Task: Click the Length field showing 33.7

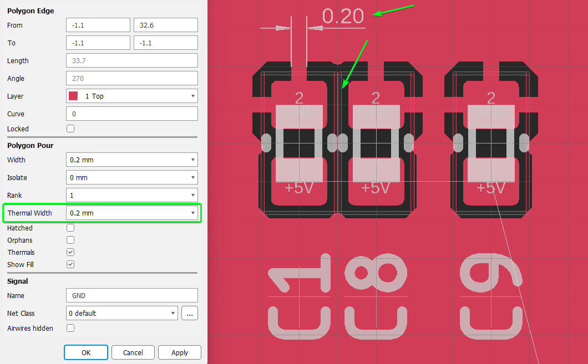Action: (132, 60)
